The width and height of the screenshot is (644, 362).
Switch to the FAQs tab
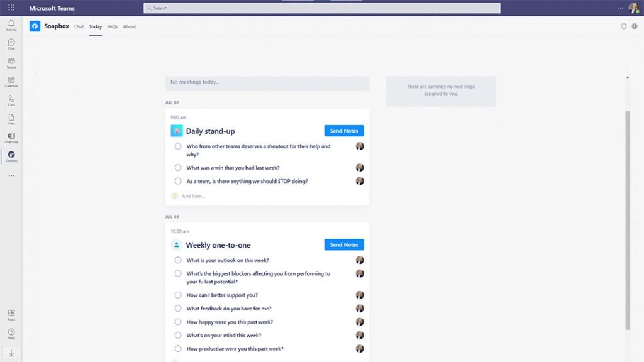(x=113, y=26)
